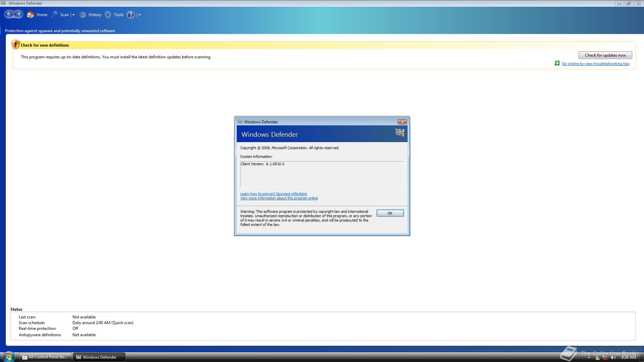
Task: Show hidden icons in the system tray
Action: click(589, 357)
